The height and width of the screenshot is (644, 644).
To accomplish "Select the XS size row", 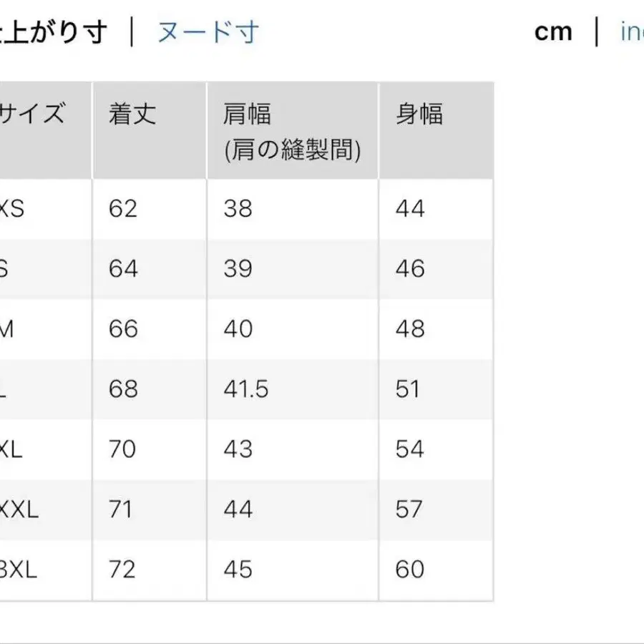I will tap(13, 209).
